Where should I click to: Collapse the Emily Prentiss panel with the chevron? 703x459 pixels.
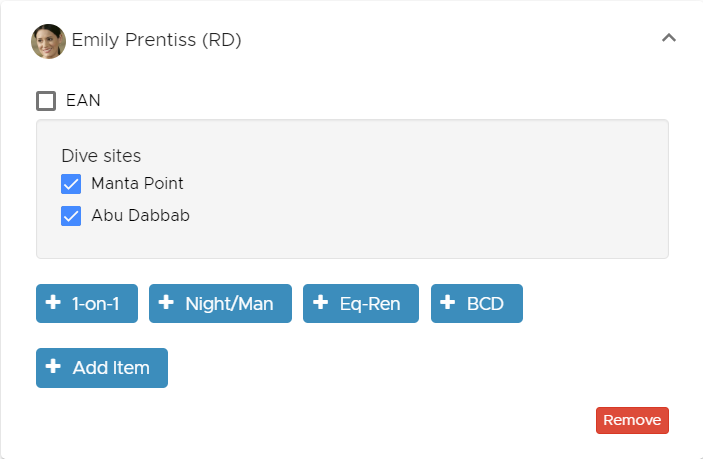click(x=668, y=38)
